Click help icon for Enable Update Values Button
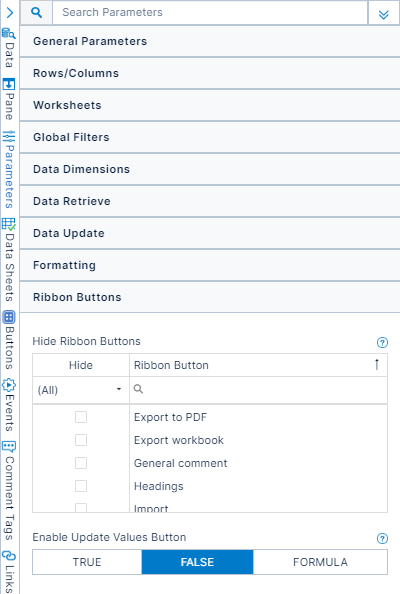Screen dimensions: 400x594 (x=382, y=538)
